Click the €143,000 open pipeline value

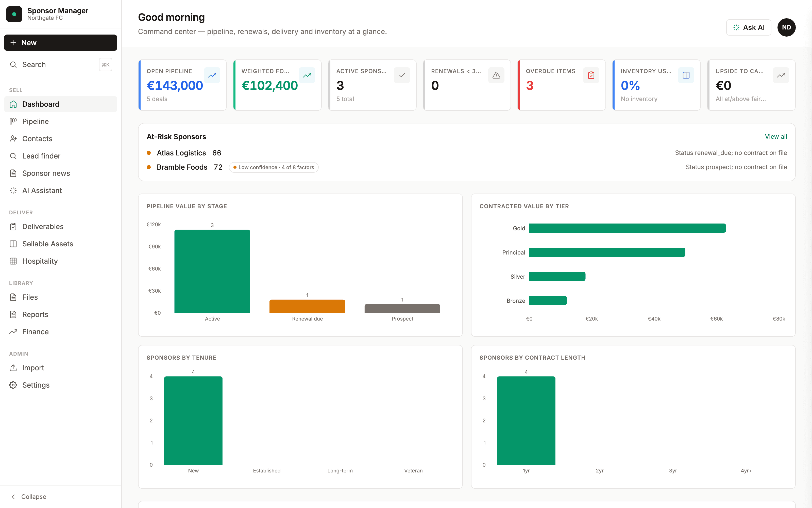(175, 86)
